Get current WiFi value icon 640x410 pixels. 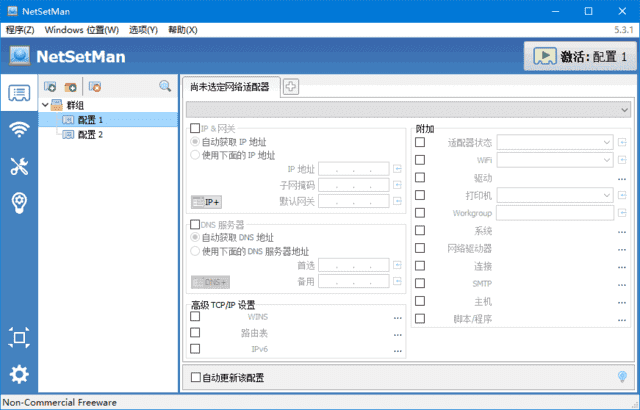[622, 160]
